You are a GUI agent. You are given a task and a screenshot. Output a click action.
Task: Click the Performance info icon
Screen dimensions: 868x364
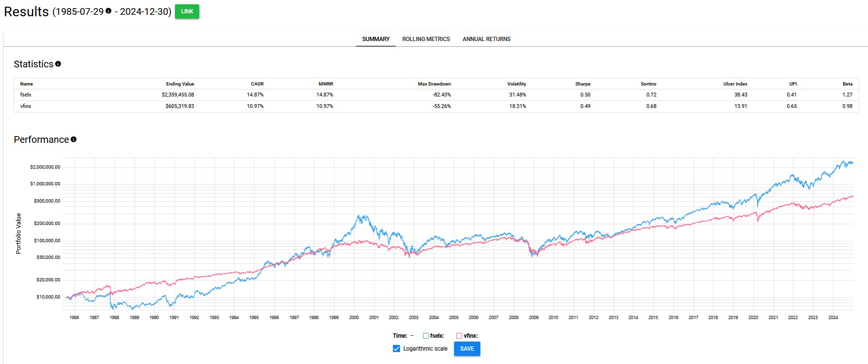pos(74,139)
